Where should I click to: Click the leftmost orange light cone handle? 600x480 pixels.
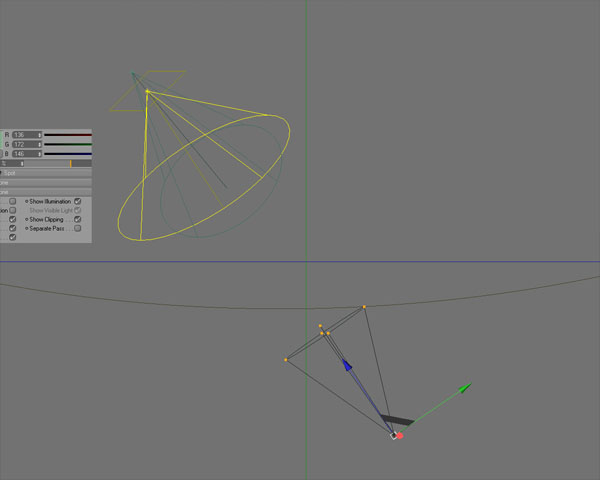click(285, 360)
